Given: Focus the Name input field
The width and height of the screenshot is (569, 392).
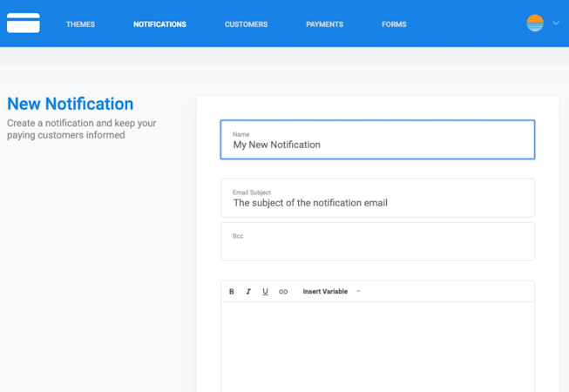Looking at the screenshot, I should (377, 139).
